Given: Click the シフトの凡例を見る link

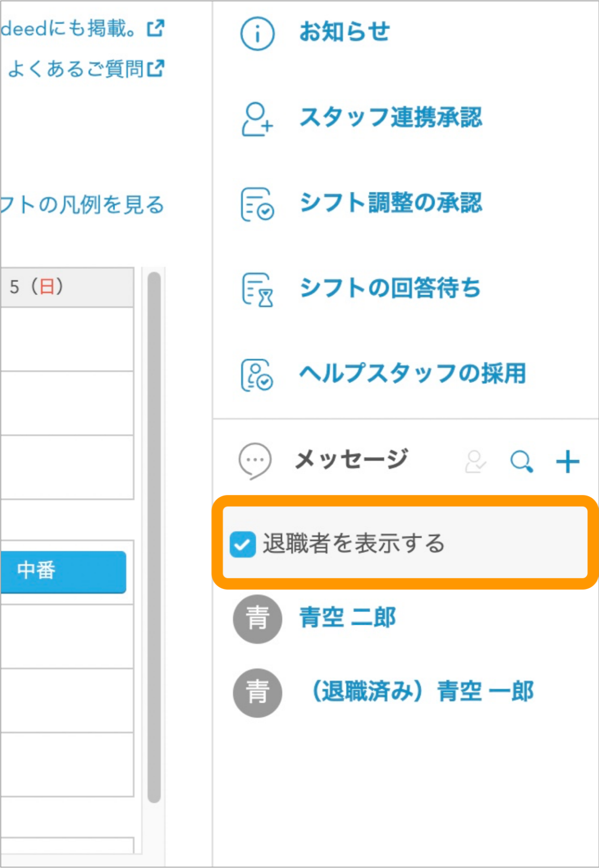Looking at the screenshot, I should click(82, 205).
